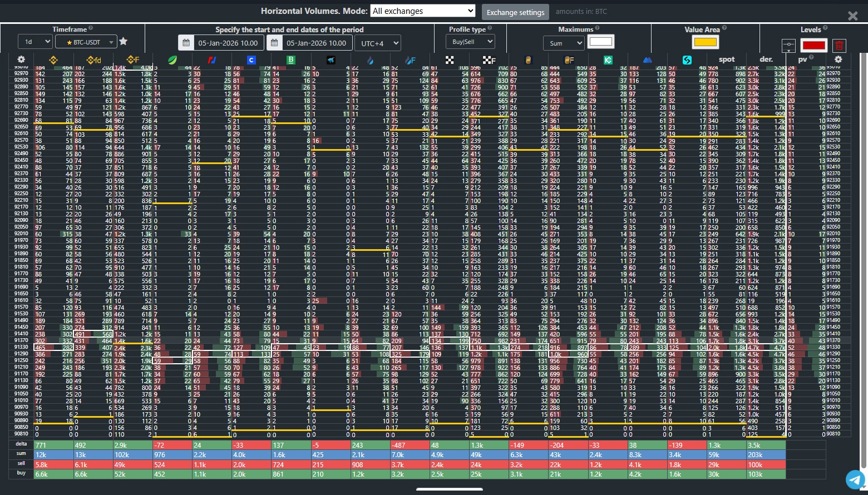Viewport: 868px width, 495px height.
Task: Delete levels with the red trash icon
Action: click(840, 46)
